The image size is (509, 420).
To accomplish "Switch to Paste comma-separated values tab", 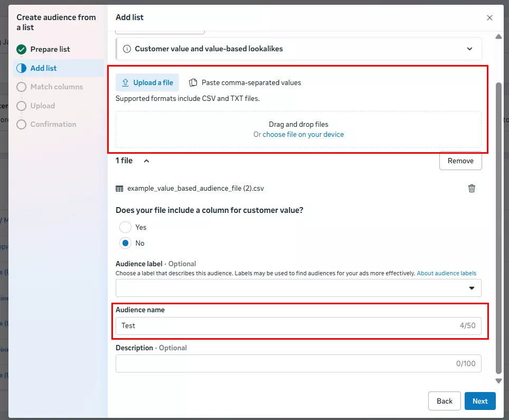I will pos(245,82).
